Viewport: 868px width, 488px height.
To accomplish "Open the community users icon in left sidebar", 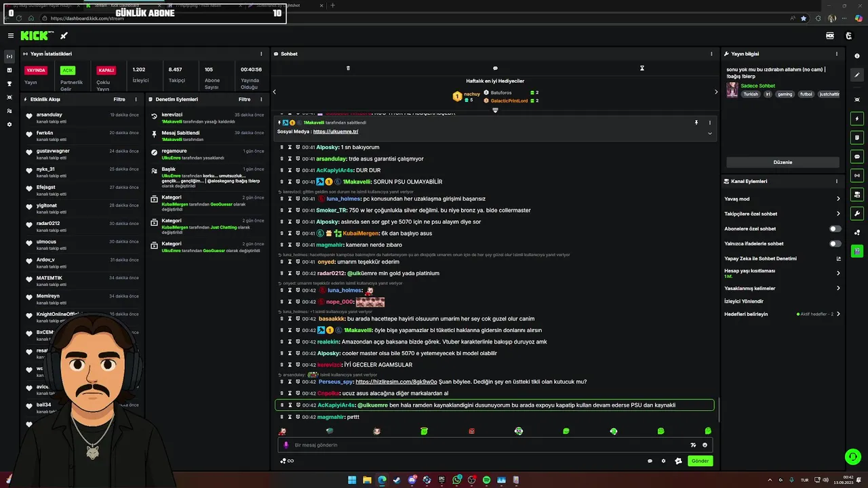I will 9,110.
